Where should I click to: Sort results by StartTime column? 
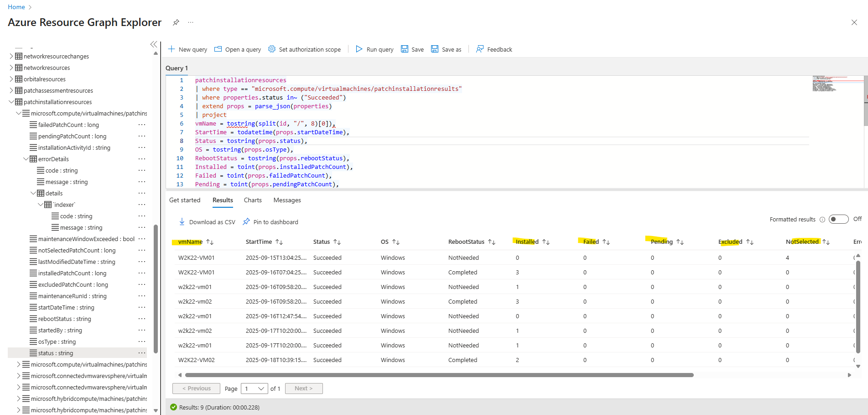click(x=279, y=242)
